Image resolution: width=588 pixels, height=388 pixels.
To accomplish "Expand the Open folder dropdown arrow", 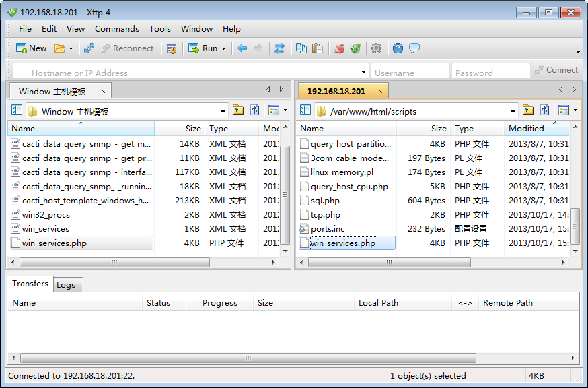I will (71, 48).
